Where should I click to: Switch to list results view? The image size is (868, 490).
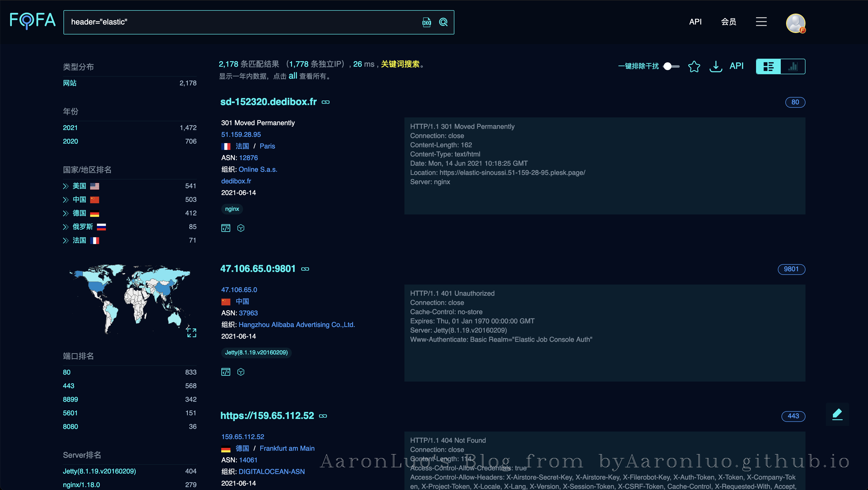[x=769, y=66]
